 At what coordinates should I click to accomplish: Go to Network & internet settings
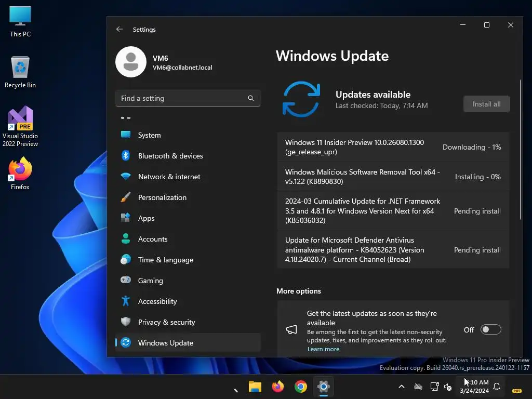click(188, 177)
